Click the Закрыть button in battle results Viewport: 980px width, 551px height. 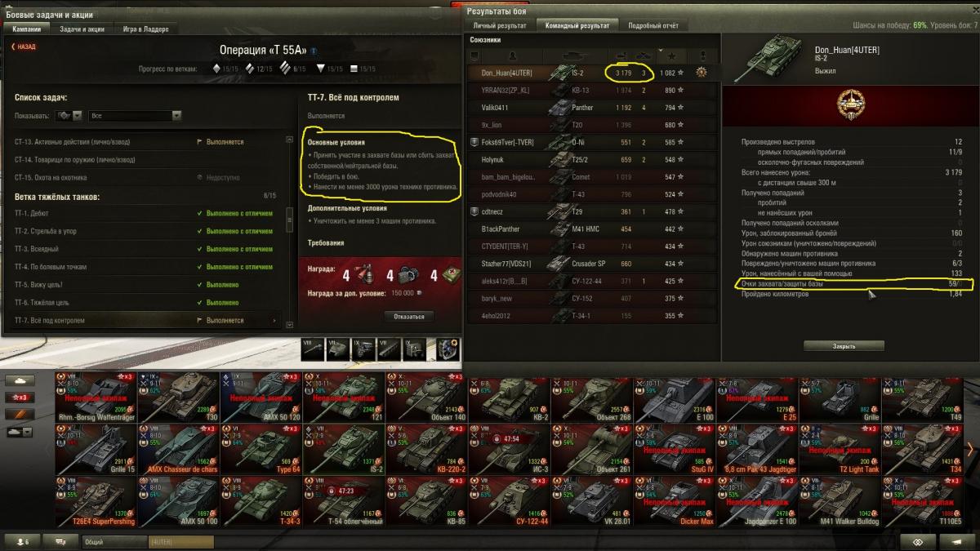point(844,346)
